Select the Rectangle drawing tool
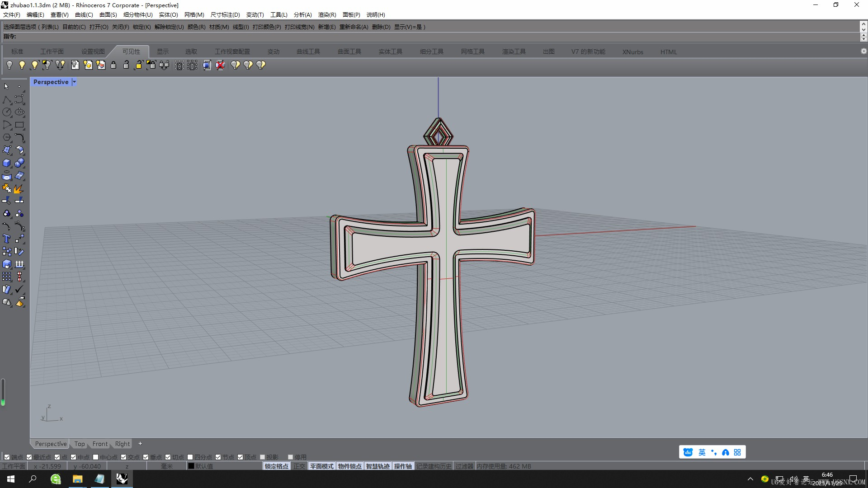 click(19, 125)
